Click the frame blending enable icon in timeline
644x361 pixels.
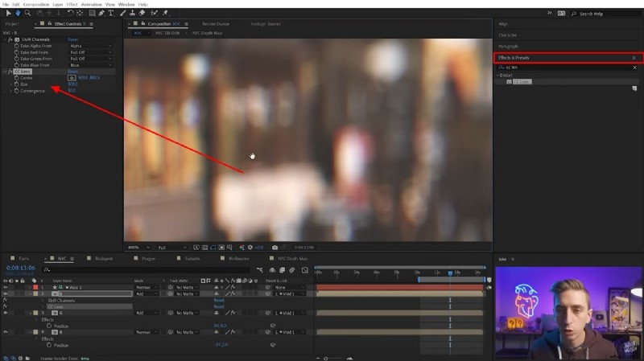pos(283,270)
